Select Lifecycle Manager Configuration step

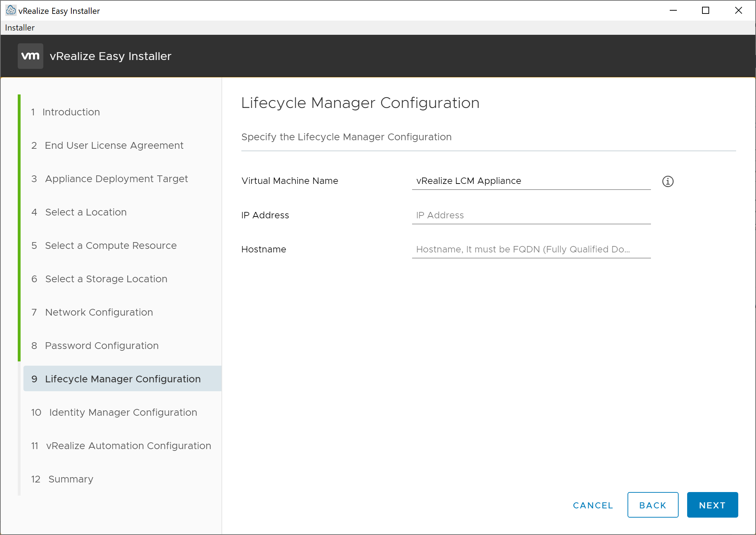pos(122,379)
